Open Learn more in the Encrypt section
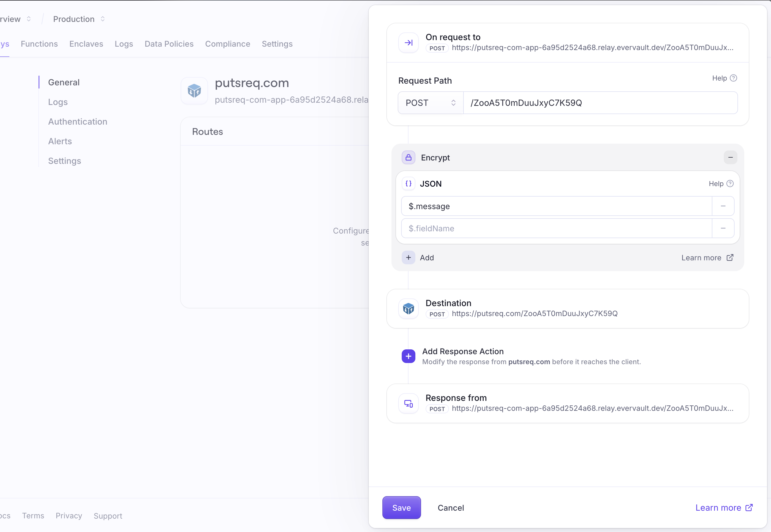The width and height of the screenshot is (771, 532). pos(707,257)
